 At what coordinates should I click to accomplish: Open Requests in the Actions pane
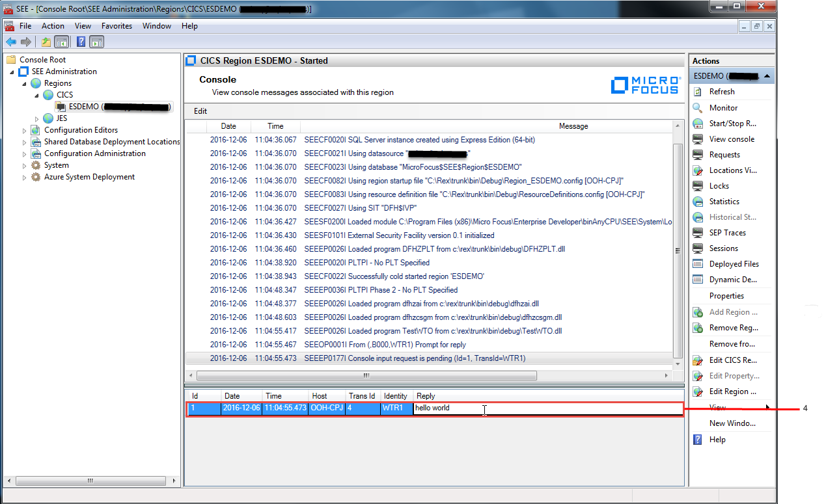pyautogui.click(x=724, y=155)
